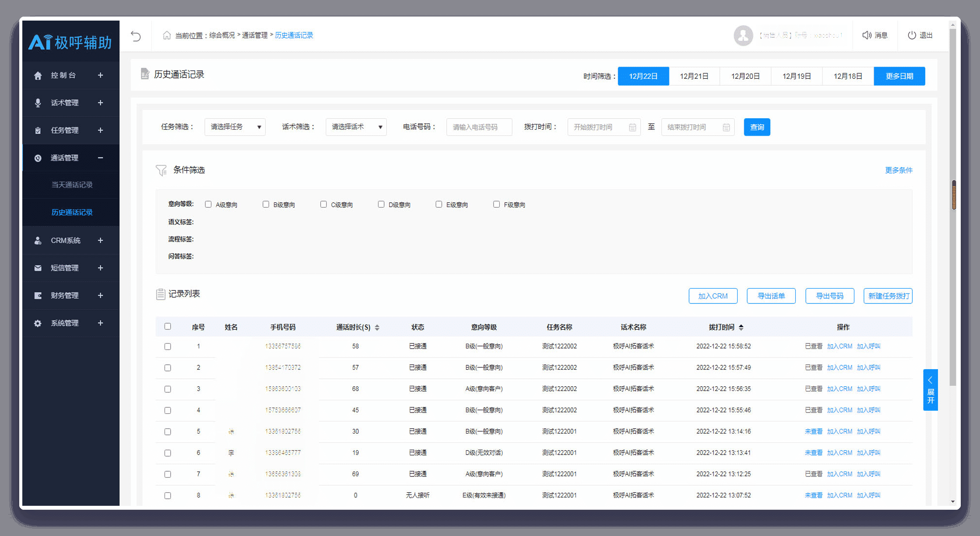Click the 条件筛选 funnel icon
The height and width of the screenshot is (536, 980).
161,170
